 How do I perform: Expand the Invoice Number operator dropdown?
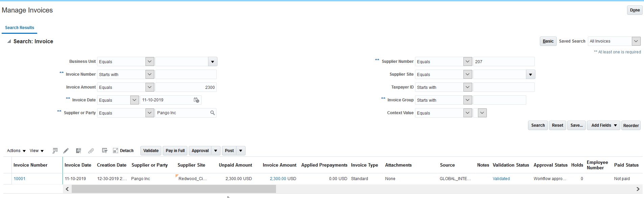click(x=149, y=74)
